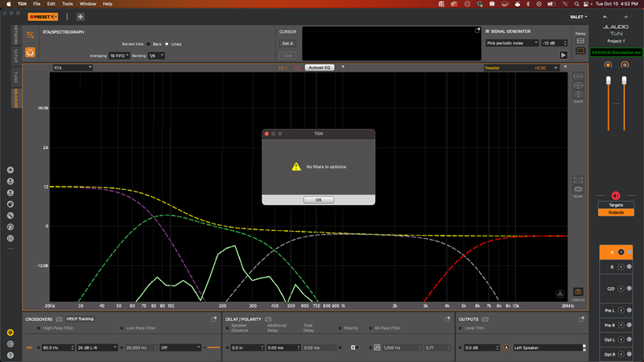644x362 pixels.
Task: Adjust the right master volume slider
Action: (x=625, y=81)
